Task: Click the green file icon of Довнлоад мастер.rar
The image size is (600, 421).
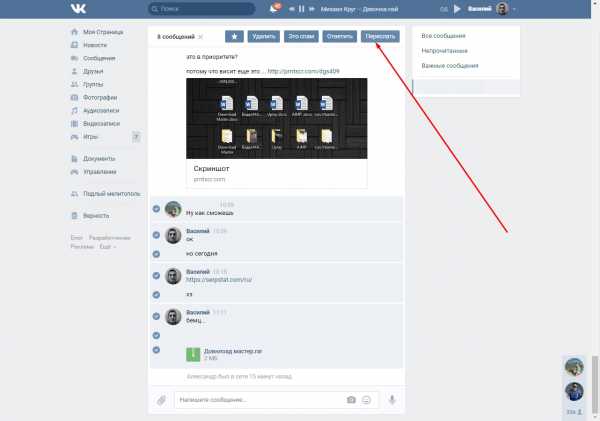Action: click(x=193, y=353)
